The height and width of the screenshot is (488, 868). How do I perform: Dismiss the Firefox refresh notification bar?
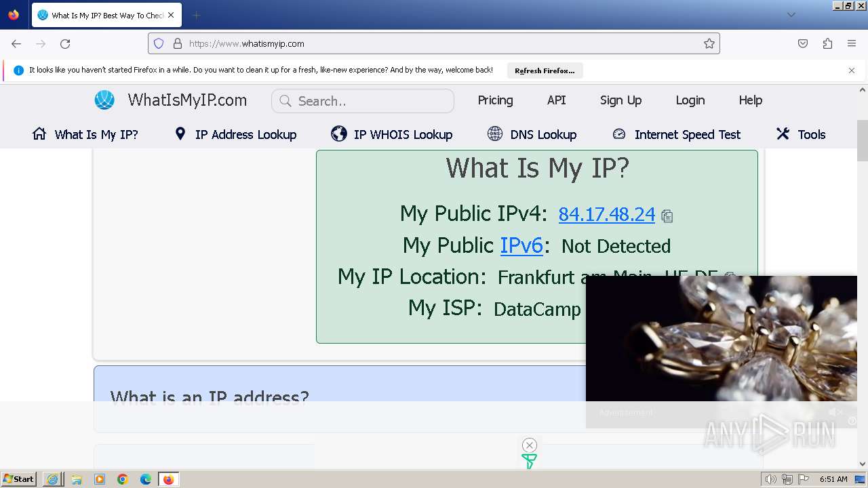[x=852, y=70]
